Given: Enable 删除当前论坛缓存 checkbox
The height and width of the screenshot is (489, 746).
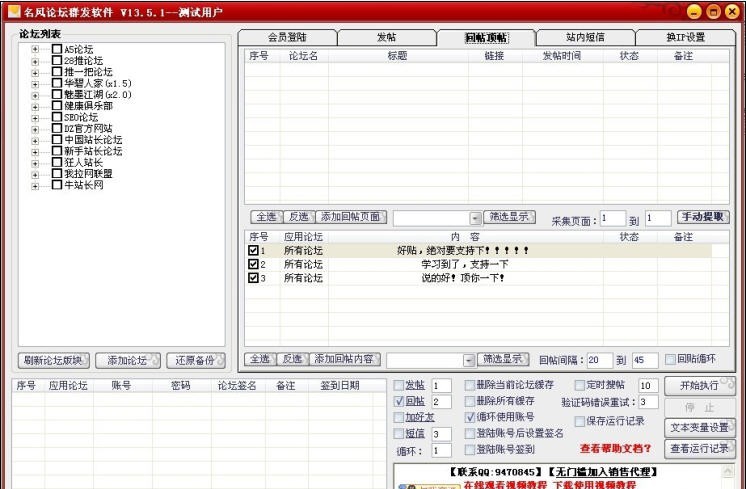Looking at the screenshot, I should [x=470, y=385].
